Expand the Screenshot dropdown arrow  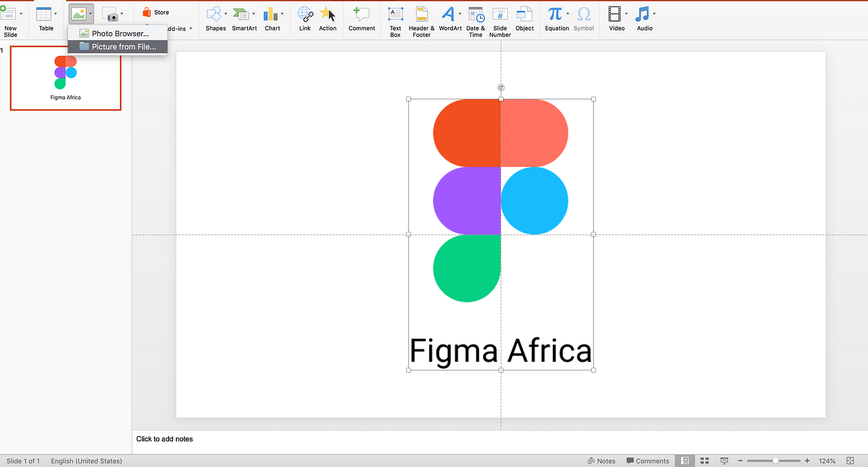pyautogui.click(x=122, y=14)
